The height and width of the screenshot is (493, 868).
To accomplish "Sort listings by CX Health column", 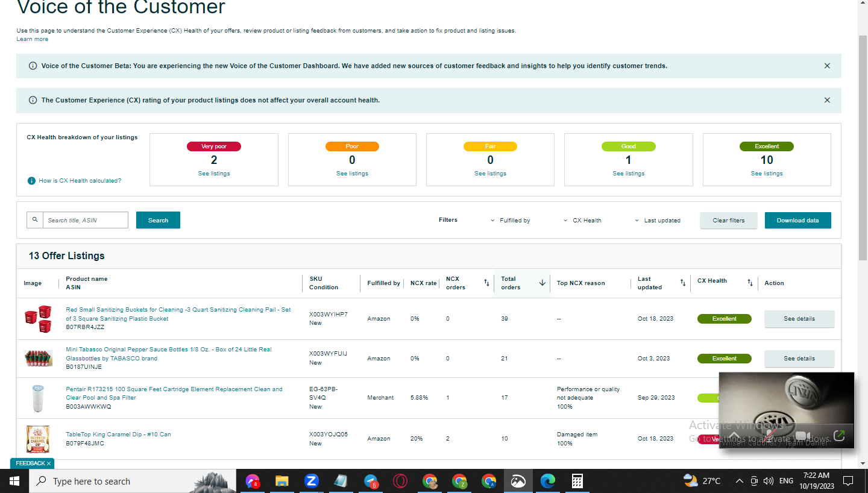I will point(750,283).
